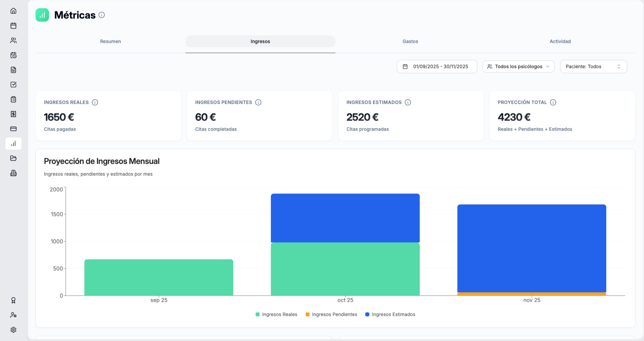Image resolution: width=644 pixels, height=341 pixels.
Task: Open the date range picker 01/09/2025 - 30/11/2025
Action: (437, 66)
